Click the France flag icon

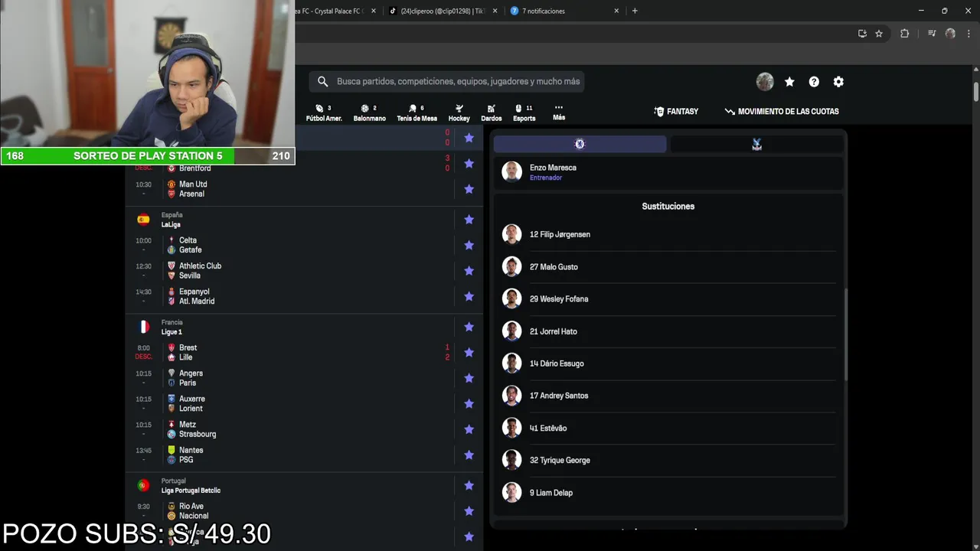click(143, 327)
